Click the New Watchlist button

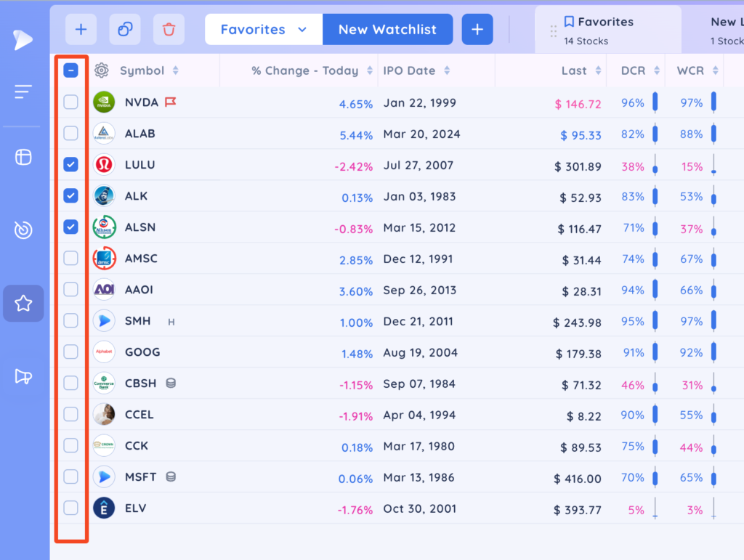point(388,29)
